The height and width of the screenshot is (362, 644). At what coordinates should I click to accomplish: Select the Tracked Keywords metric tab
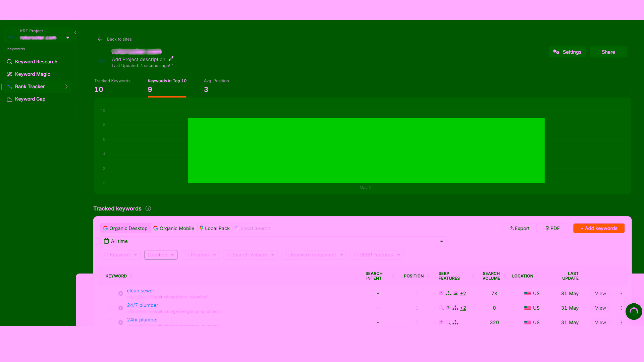pos(112,86)
